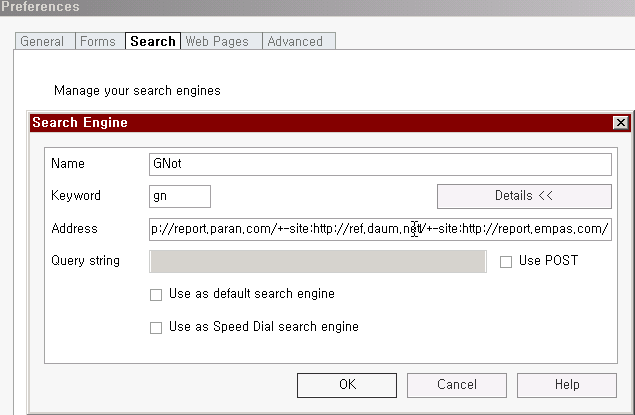Image resolution: width=635 pixels, height=415 pixels.
Task: Enable the Use POST checkbox
Action: 506,262
